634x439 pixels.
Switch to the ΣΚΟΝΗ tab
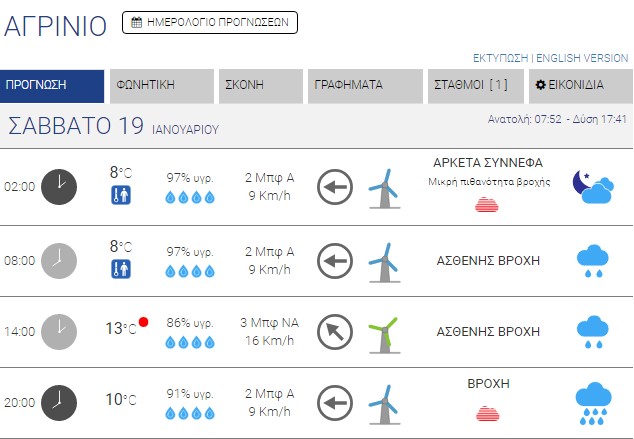click(258, 86)
